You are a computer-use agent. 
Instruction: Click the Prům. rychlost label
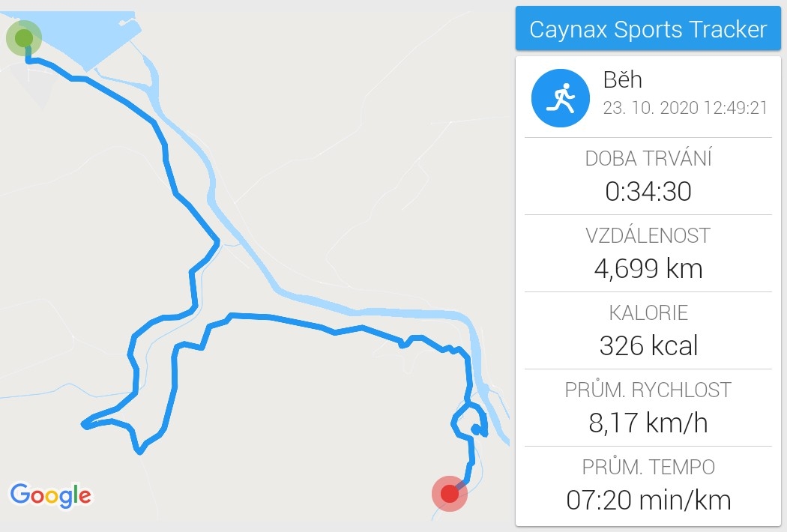click(648, 390)
